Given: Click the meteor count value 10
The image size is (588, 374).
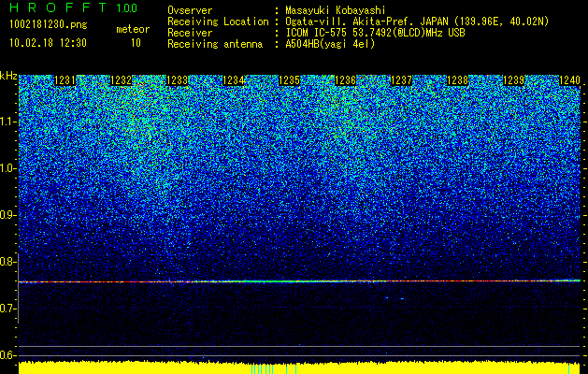Looking at the screenshot, I should coord(136,43).
